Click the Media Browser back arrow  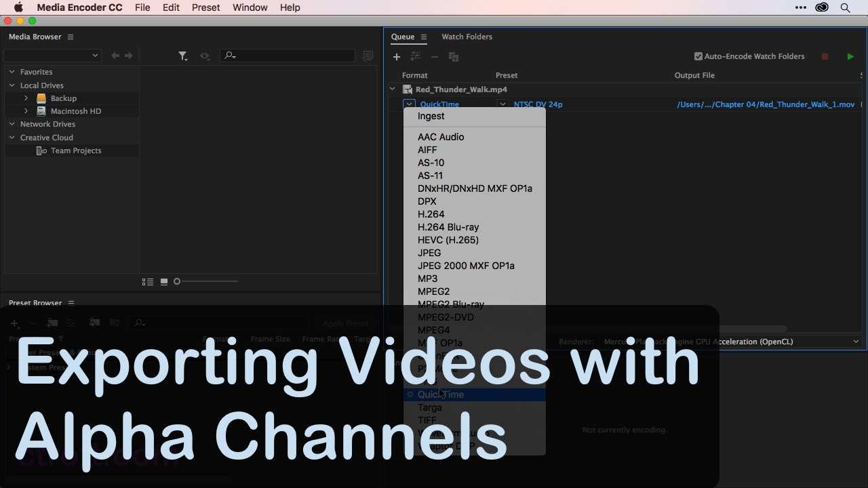coord(115,56)
